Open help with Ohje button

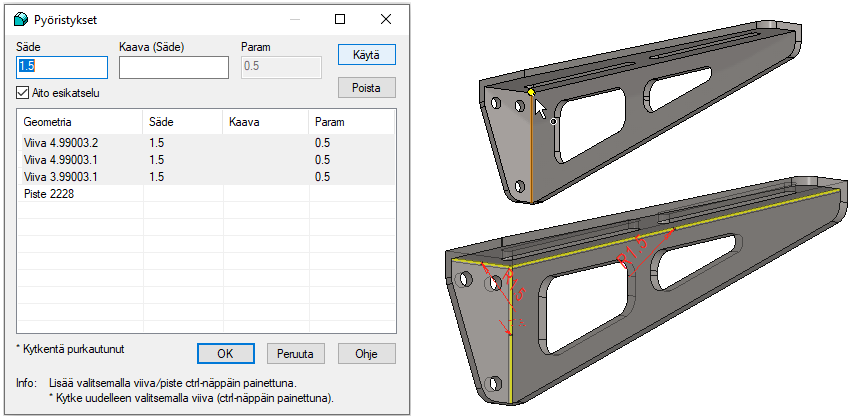[x=366, y=353]
